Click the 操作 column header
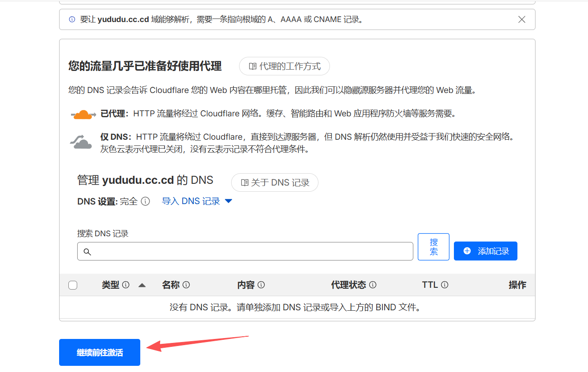 517,285
